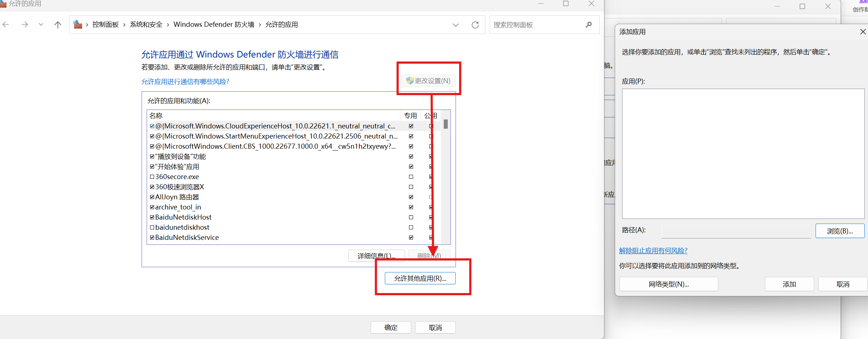868x339 pixels.
Task: Enable 360secore.exe checkbox
Action: (152, 177)
